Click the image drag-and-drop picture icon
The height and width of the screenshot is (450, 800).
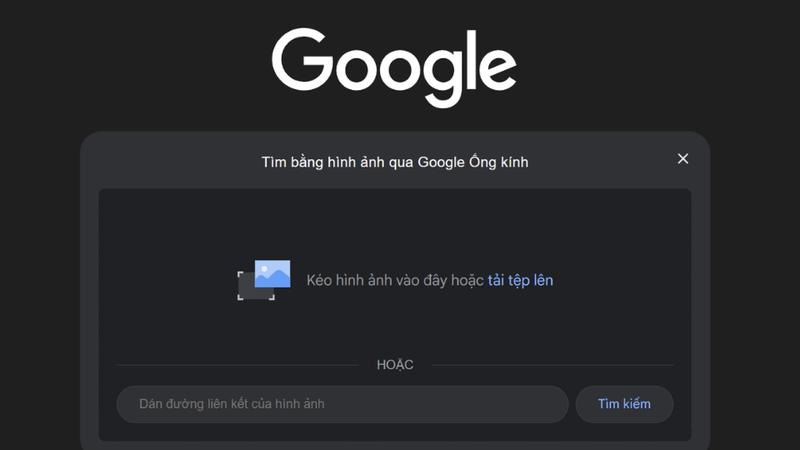click(x=264, y=280)
